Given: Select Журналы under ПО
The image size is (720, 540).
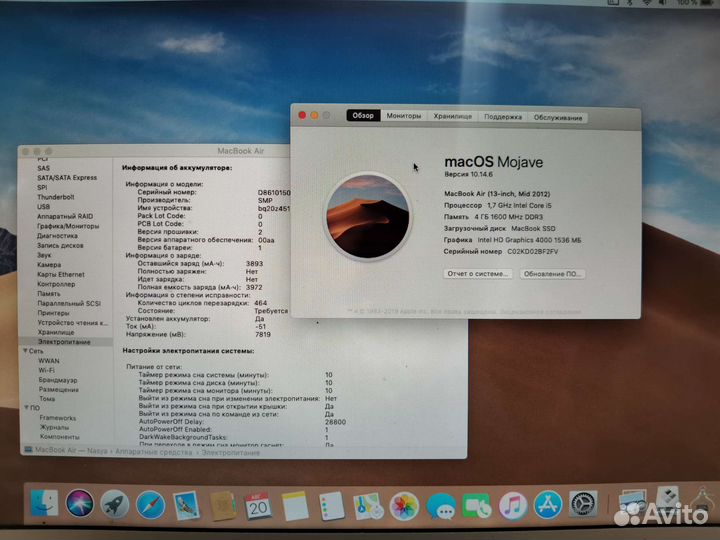Looking at the screenshot, I should coord(54,428).
